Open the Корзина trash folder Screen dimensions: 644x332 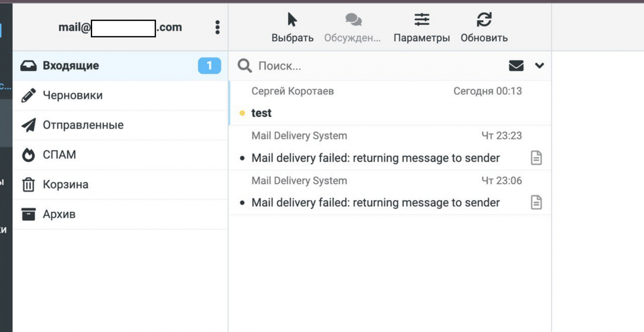65,185
